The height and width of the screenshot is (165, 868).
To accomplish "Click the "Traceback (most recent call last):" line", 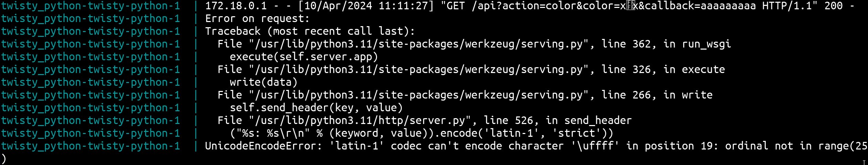I will click(x=310, y=31).
